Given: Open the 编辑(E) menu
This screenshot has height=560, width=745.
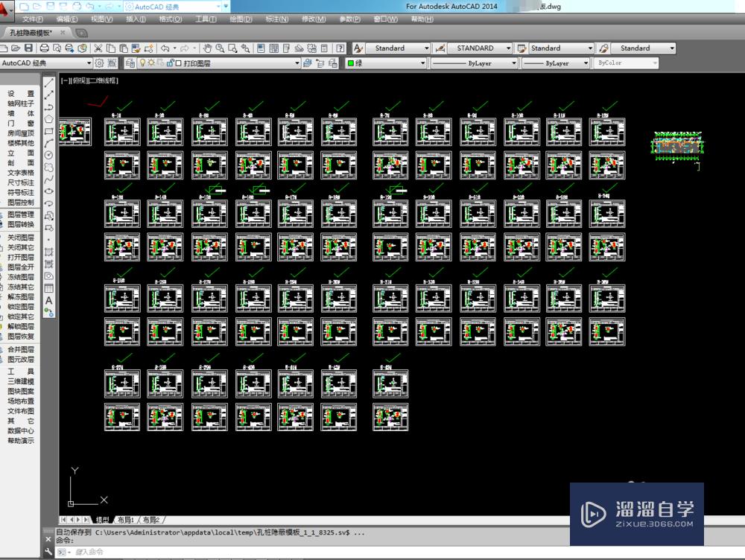Looking at the screenshot, I should click(x=67, y=19).
